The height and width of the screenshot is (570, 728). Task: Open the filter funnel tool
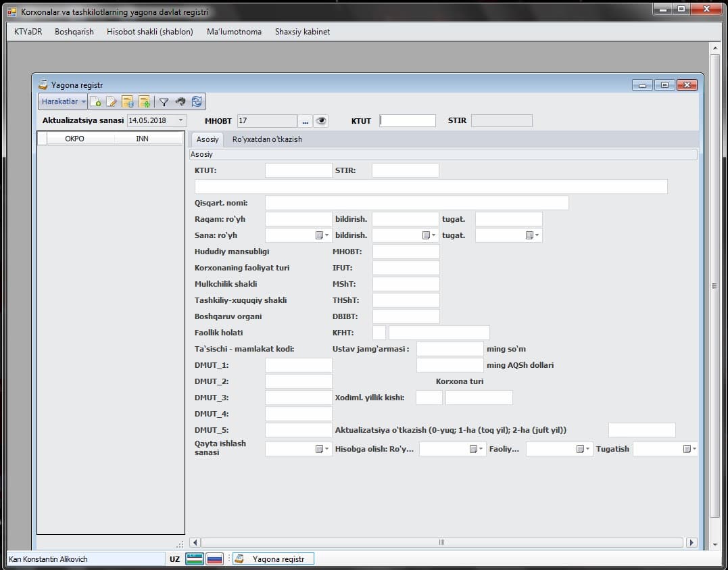pyautogui.click(x=164, y=102)
